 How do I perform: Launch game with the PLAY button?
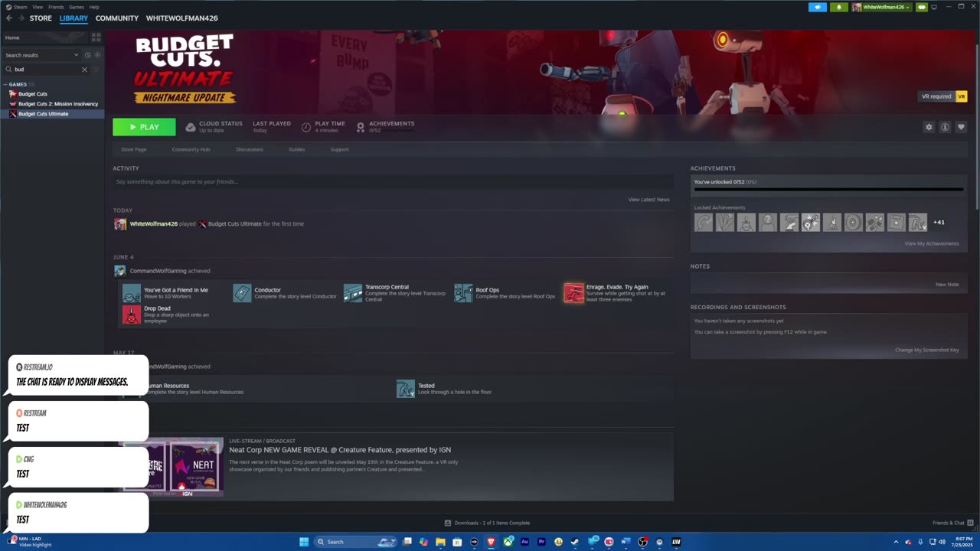tap(144, 127)
